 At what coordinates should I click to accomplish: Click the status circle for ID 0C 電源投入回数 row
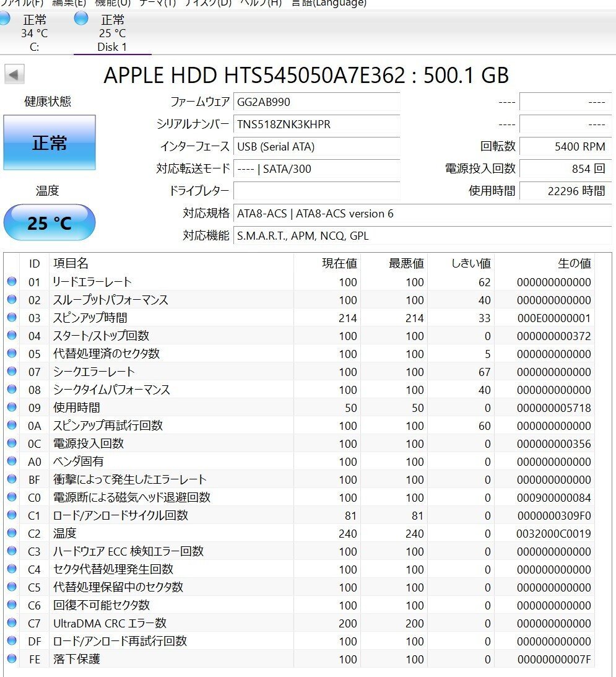click(12, 443)
